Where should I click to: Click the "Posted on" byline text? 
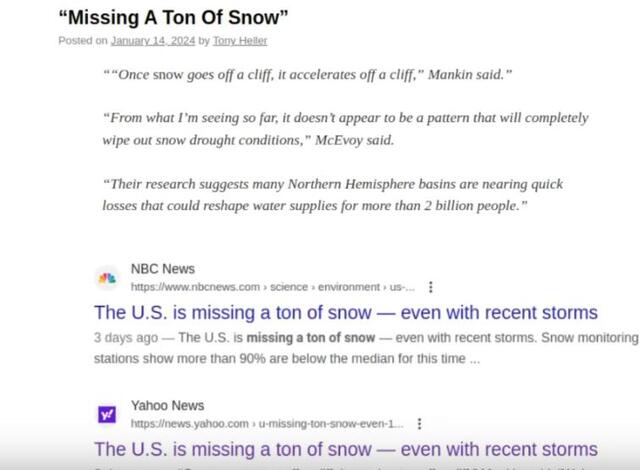[x=83, y=41]
